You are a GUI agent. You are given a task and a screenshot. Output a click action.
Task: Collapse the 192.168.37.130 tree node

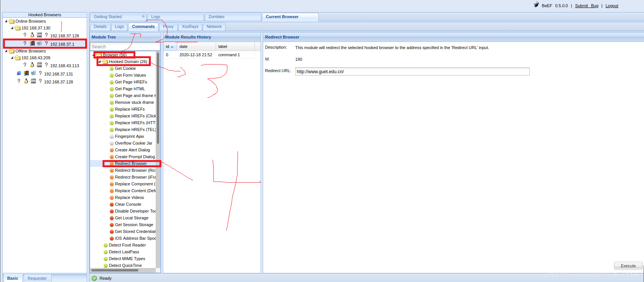[12, 28]
